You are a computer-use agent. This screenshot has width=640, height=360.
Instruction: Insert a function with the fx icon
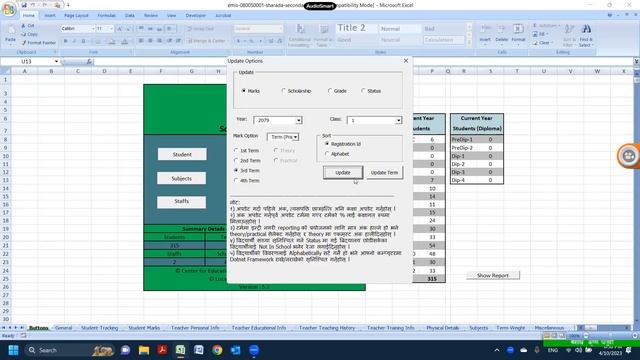coord(89,61)
